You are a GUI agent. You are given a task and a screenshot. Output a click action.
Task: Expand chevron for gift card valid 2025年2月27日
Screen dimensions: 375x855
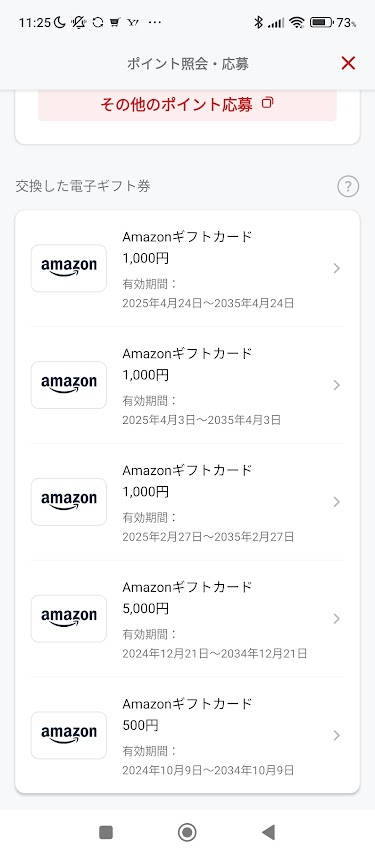(336, 502)
